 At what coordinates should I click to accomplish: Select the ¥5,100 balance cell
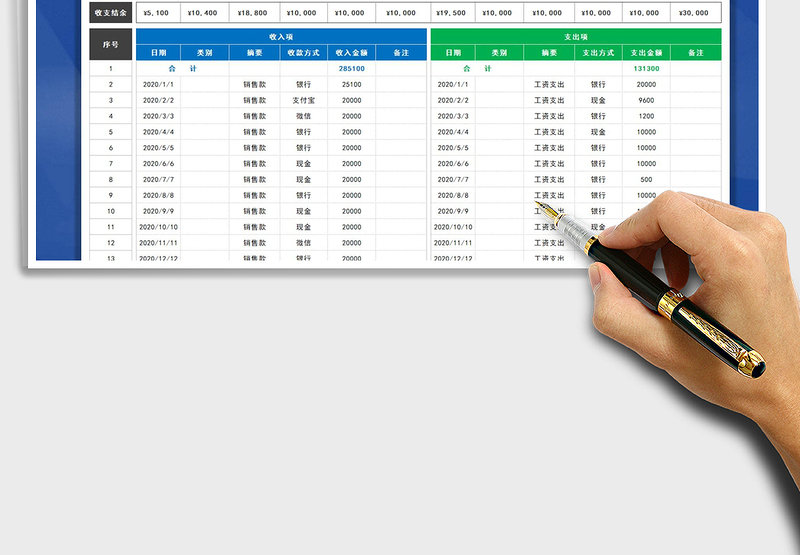[156, 13]
